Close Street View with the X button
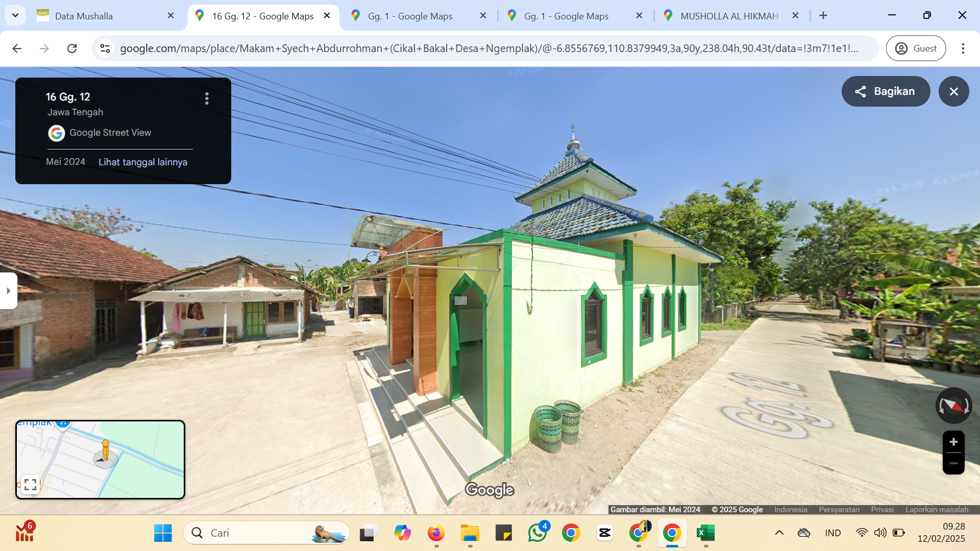The image size is (980, 551). (x=953, y=91)
